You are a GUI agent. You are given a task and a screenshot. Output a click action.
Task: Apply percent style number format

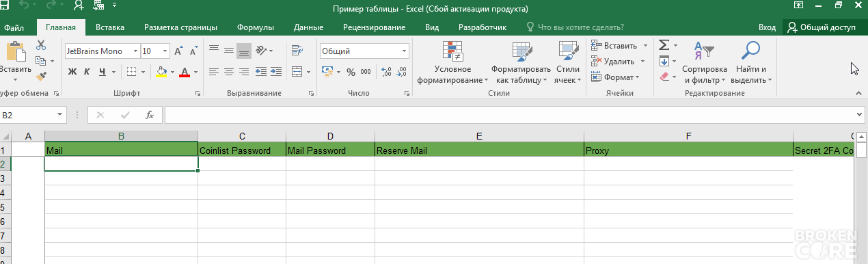click(x=351, y=72)
